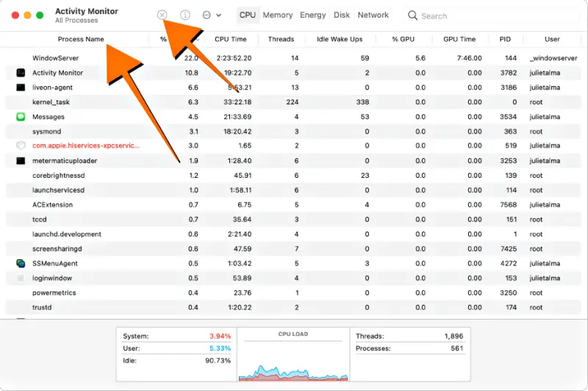Click the User percentage 5.33%
588x391 pixels.
tap(220, 348)
